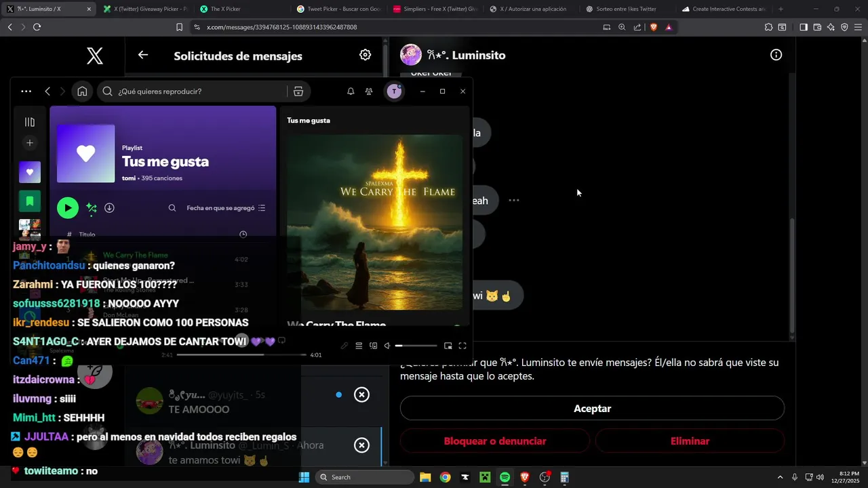
Task: Open File Explorer from the taskbar
Action: (425, 477)
